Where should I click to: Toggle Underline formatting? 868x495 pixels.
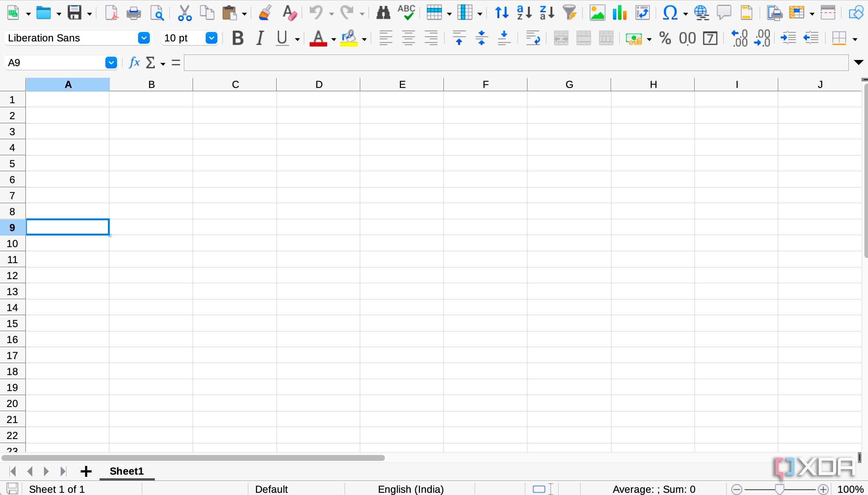click(282, 38)
